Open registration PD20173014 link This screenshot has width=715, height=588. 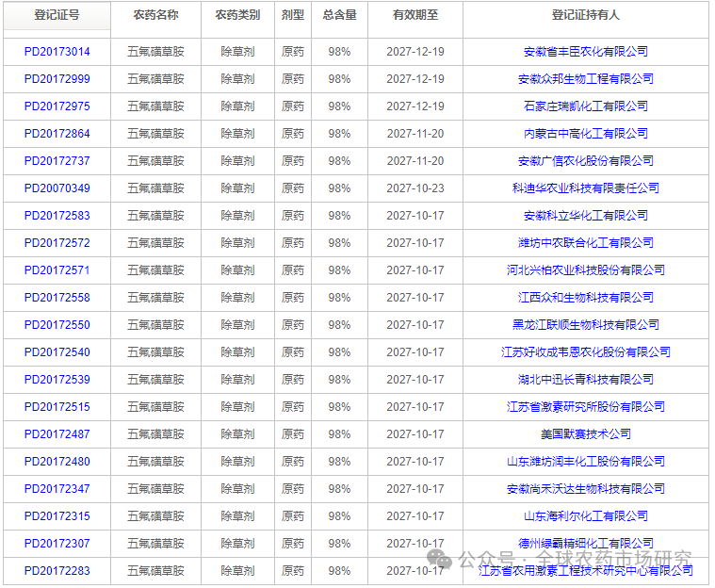pyautogui.click(x=57, y=52)
